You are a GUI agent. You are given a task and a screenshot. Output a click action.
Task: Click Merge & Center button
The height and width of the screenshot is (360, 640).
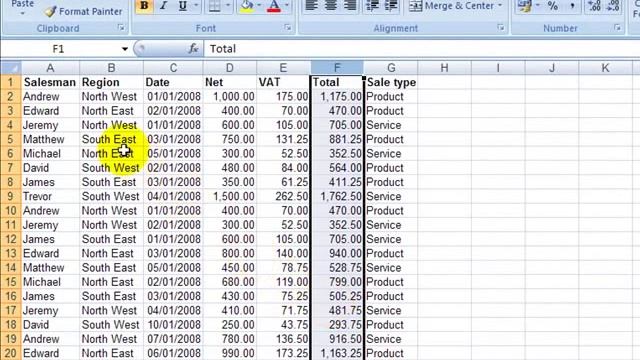pyautogui.click(x=451, y=6)
